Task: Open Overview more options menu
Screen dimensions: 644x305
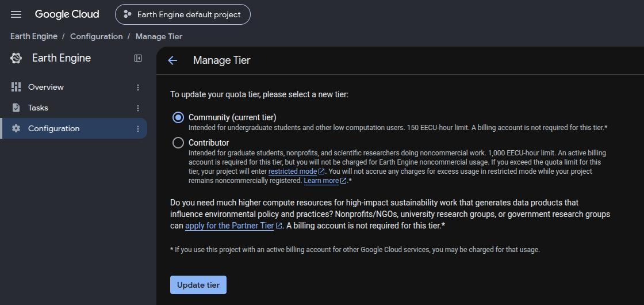Action: click(138, 87)
